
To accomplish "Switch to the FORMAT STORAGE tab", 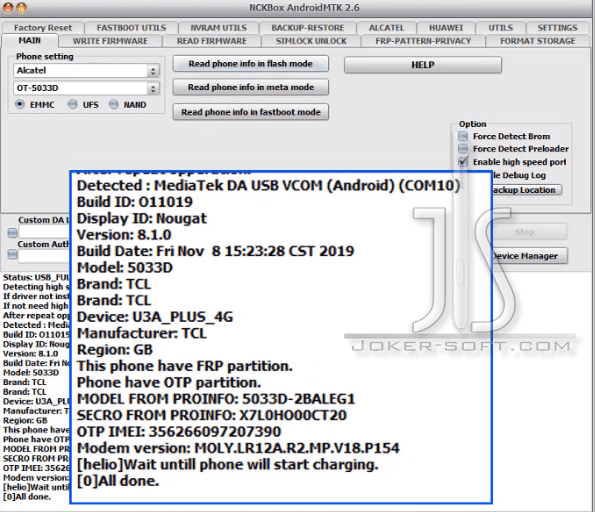I will pyautogui.click(x=538, y=41).
